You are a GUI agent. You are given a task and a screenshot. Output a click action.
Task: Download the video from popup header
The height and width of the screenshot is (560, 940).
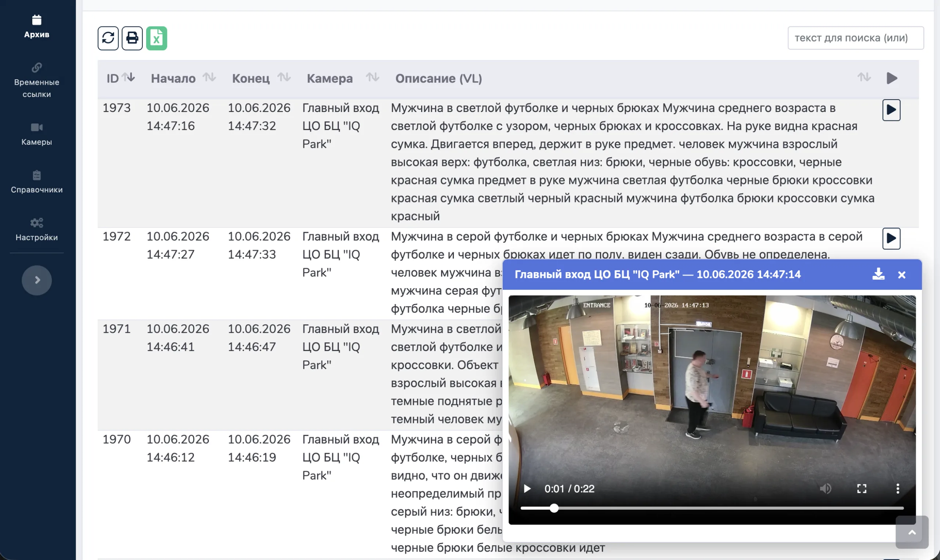click(879, 274)
